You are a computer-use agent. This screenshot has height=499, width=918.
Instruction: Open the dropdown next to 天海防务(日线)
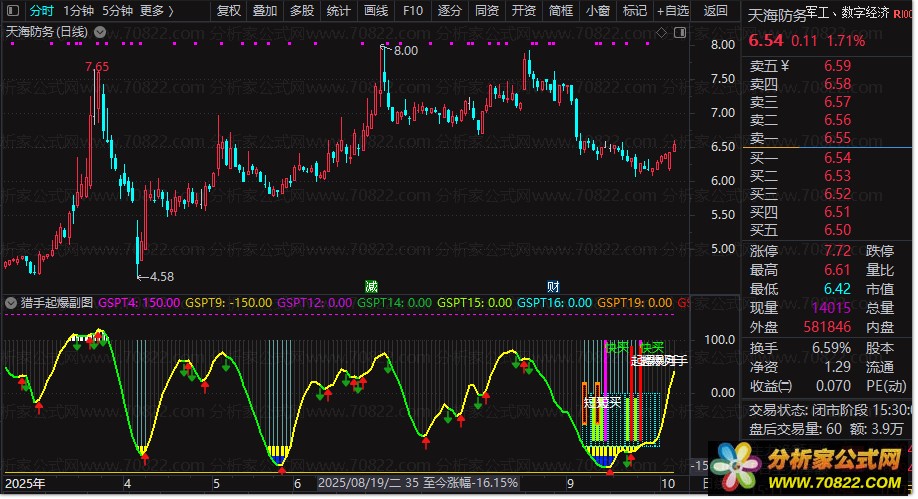pos(100,31)
